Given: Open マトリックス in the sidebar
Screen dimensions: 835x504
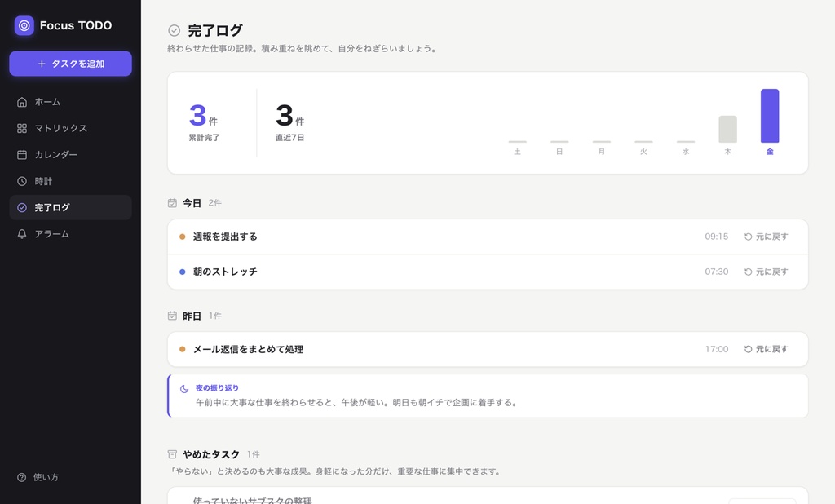Looking at the screenshot, I should 70,128.
